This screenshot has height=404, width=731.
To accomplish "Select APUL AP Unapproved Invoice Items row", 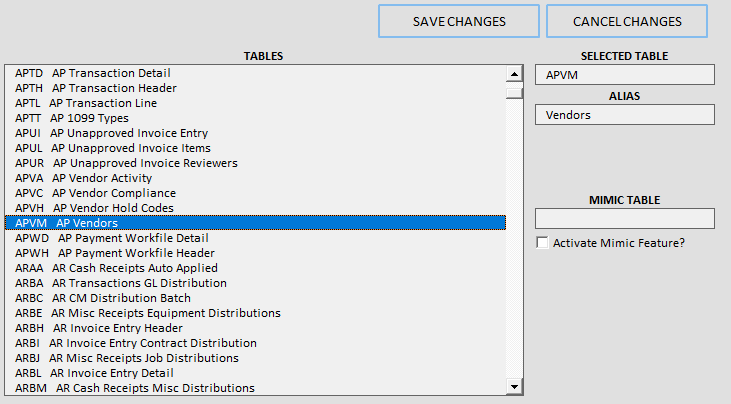I will 255,148.
